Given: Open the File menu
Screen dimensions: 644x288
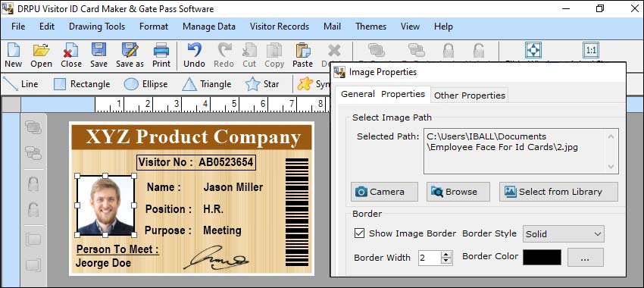Looking at the screenshot, I should click(18, 27).
